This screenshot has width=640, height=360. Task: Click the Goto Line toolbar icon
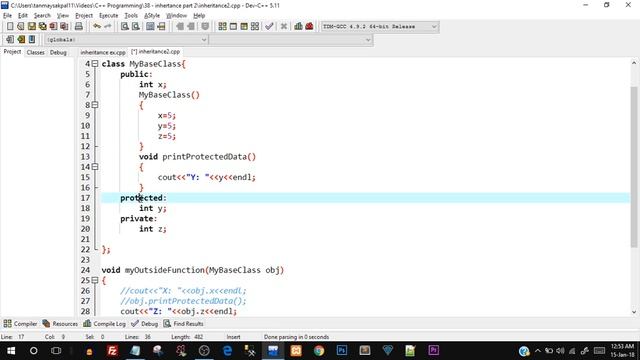coord(161,27)
